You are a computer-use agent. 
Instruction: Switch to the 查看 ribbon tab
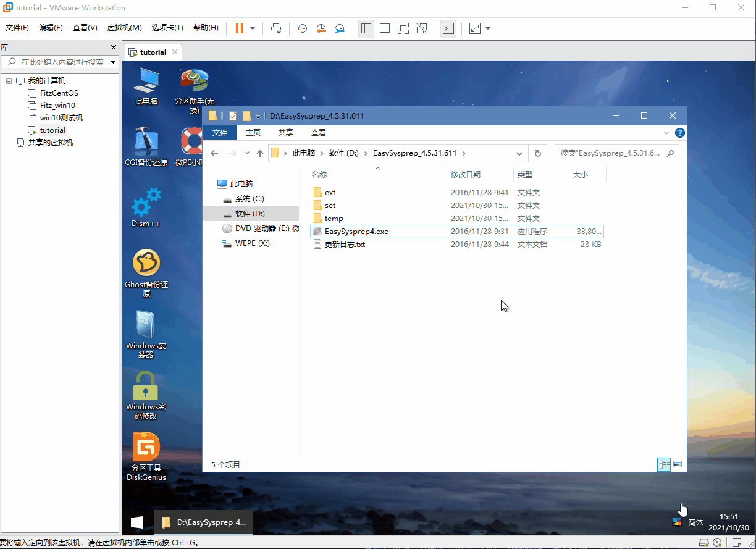click(319, 133)
